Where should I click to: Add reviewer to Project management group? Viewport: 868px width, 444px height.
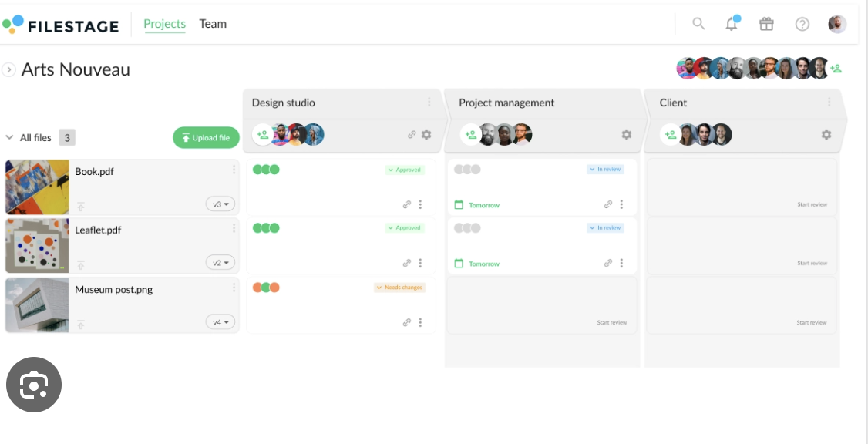470,135
